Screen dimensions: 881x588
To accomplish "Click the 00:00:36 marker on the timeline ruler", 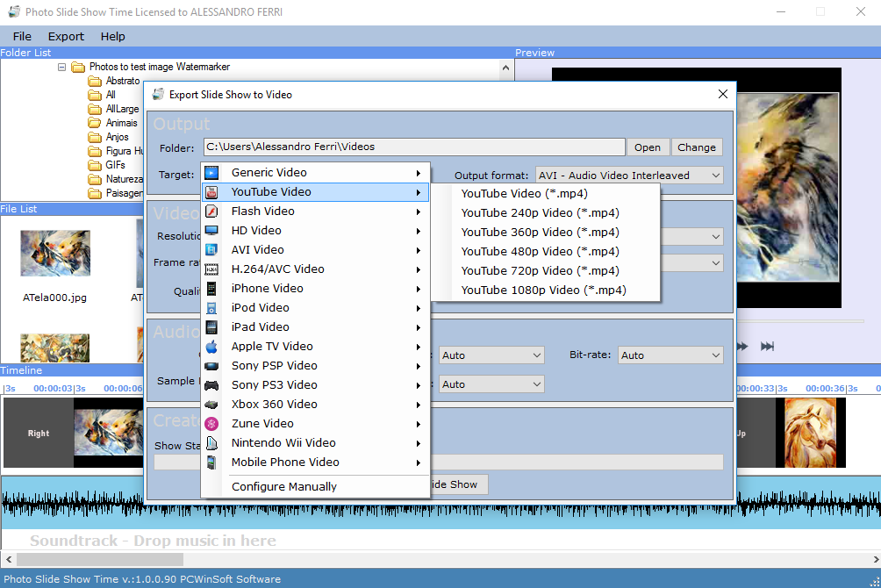I will pos(826,389).
